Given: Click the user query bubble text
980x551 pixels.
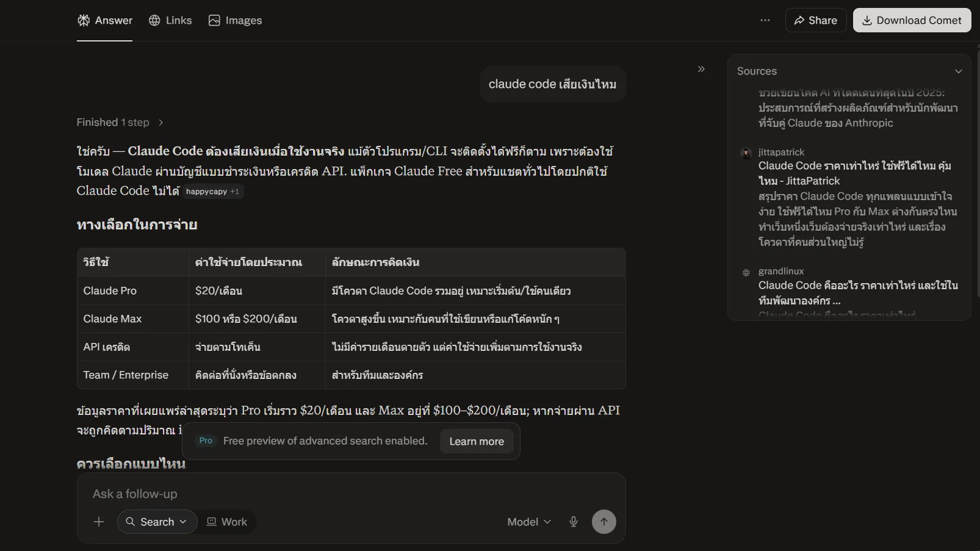Looking at the screenshot, I should coord(552,84).
